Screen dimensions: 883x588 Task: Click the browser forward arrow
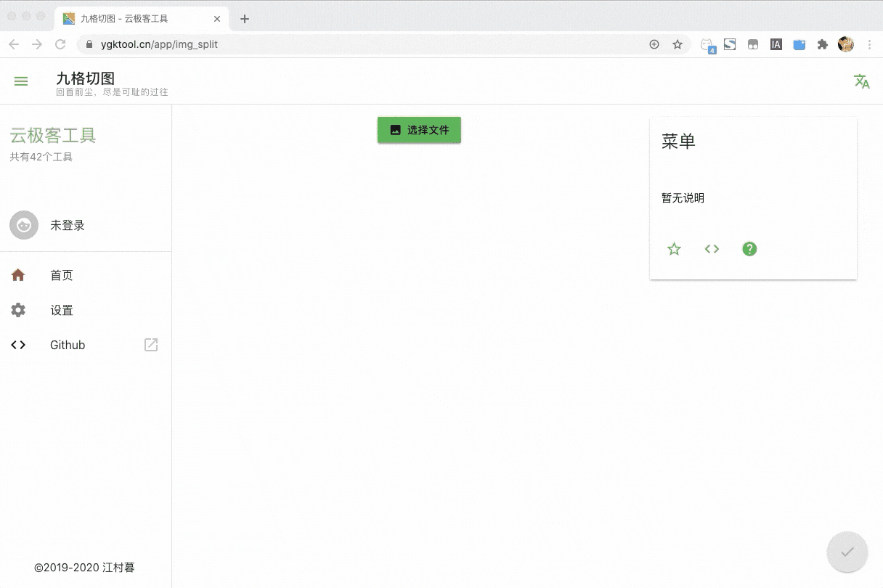pyautogui.click(x=37, y=44)
